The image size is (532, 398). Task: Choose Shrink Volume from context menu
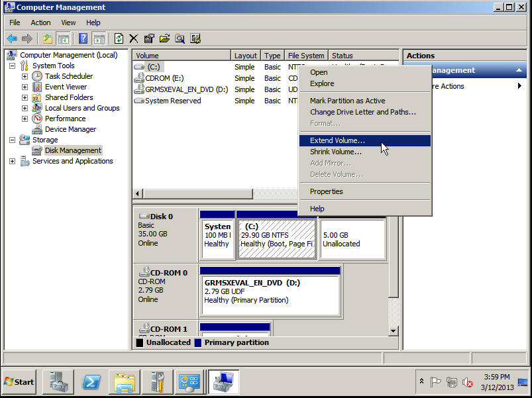tap(365, 152)
